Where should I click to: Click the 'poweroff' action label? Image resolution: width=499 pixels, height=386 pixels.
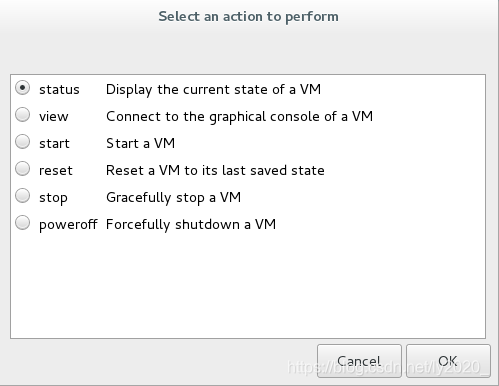[x=68, y=224]
